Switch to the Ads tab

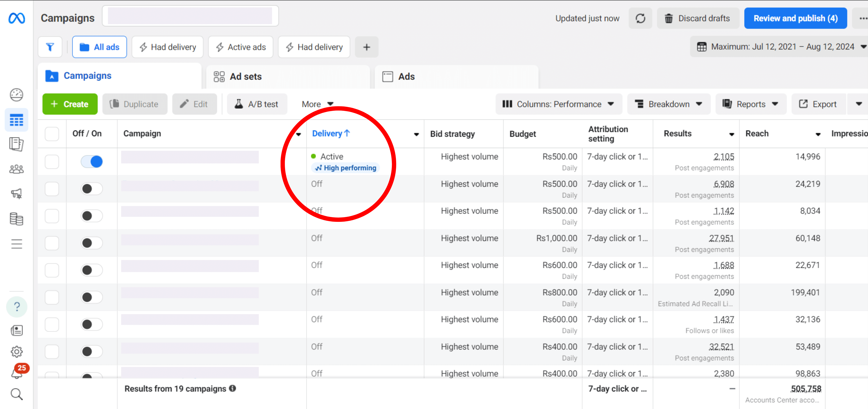pos(406,77)
